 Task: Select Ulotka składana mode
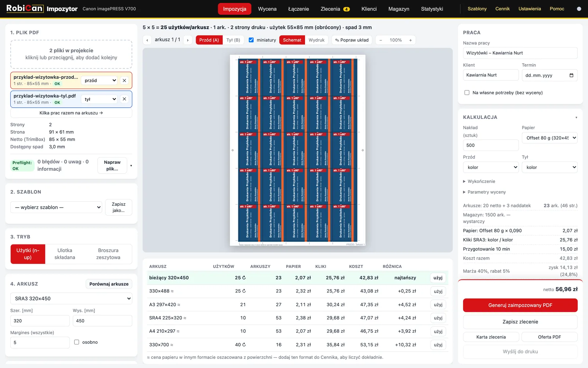pyautogui.click(x=65, y=254)
